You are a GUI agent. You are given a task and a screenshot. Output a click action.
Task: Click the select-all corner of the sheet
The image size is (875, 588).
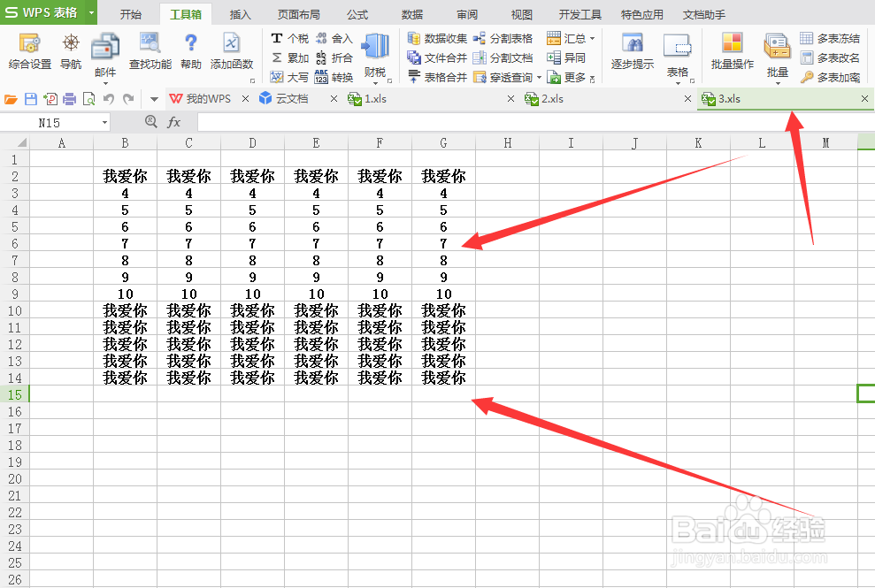14,143
